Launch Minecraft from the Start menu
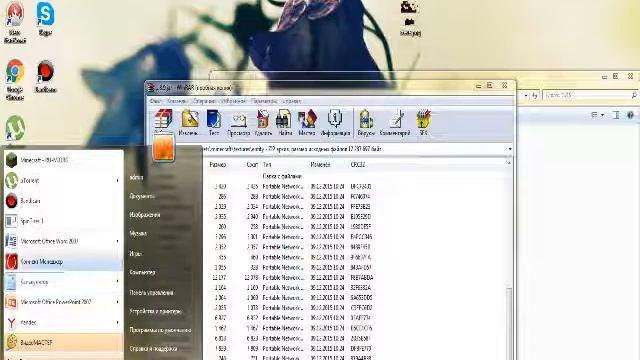This screenshot has height=360, width=640. (63, 160)
